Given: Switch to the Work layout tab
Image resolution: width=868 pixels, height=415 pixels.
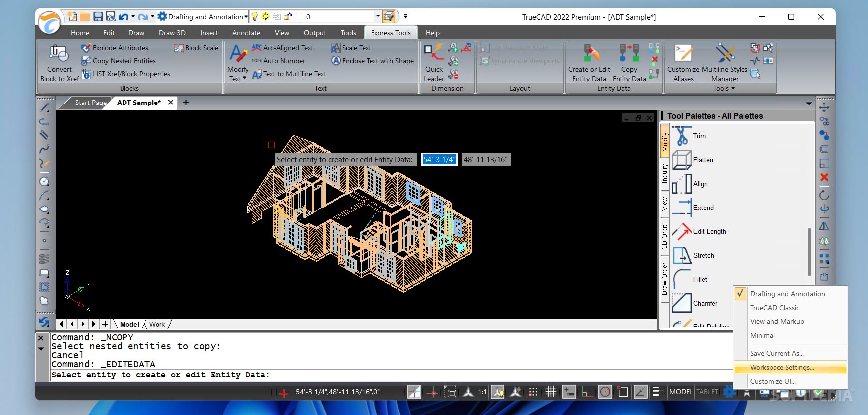Looking at the screenshot, I should click(x=157, y=324).
